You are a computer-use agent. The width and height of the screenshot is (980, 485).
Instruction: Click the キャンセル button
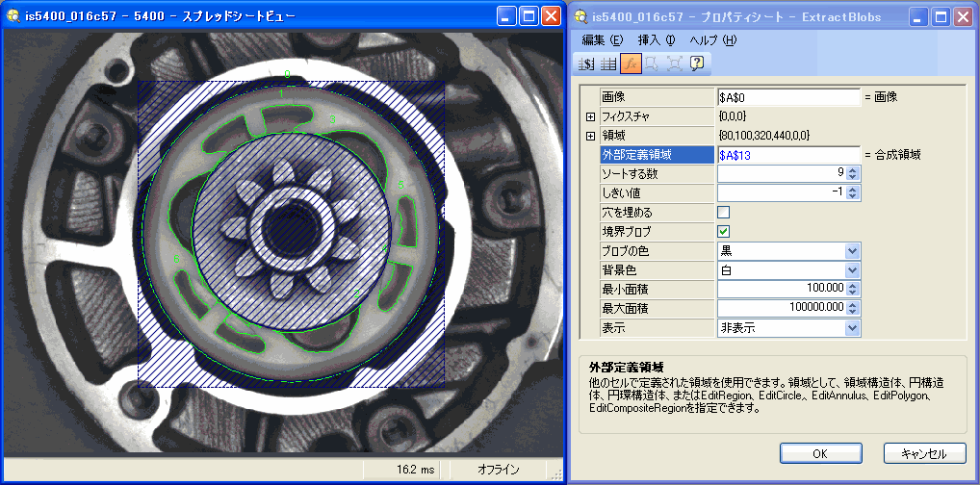(x=923, y=453)
